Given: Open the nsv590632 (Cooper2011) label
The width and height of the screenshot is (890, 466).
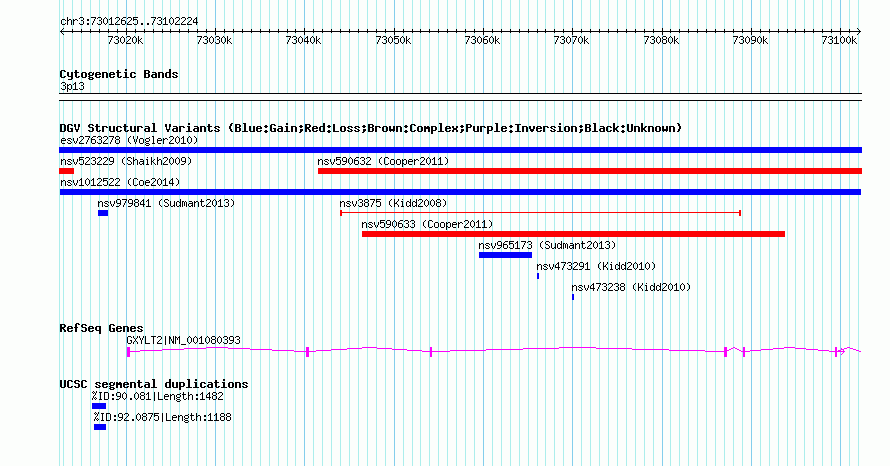Looking at the screenshot, I should (383, 161).
